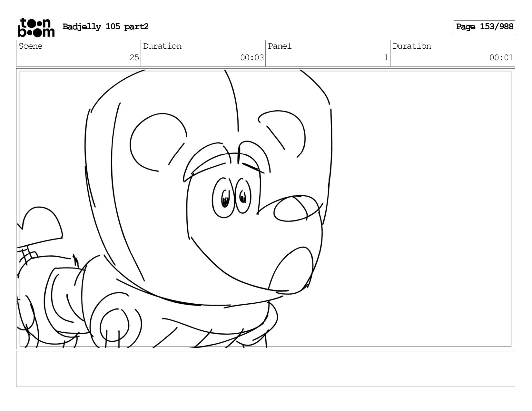Click the empty notes box below panel
Image resolution: width=532 pixels, height=411 pixels.
click(x=266, y=369)
